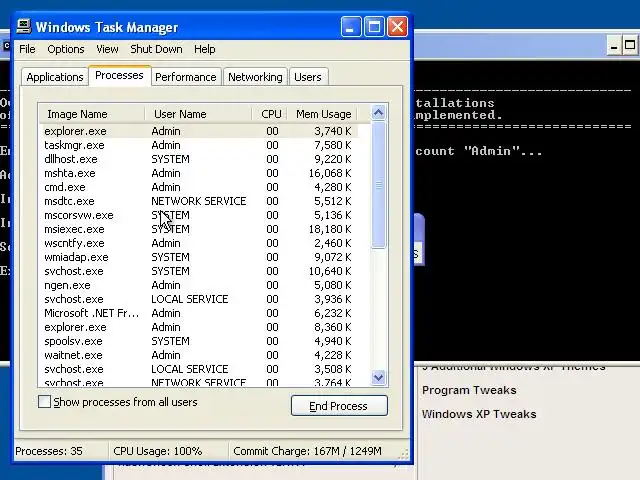The height and width of the screenshot is (480, 640).
Task: Minimize the Windows Task Manager window
Action: pos(351,27)
